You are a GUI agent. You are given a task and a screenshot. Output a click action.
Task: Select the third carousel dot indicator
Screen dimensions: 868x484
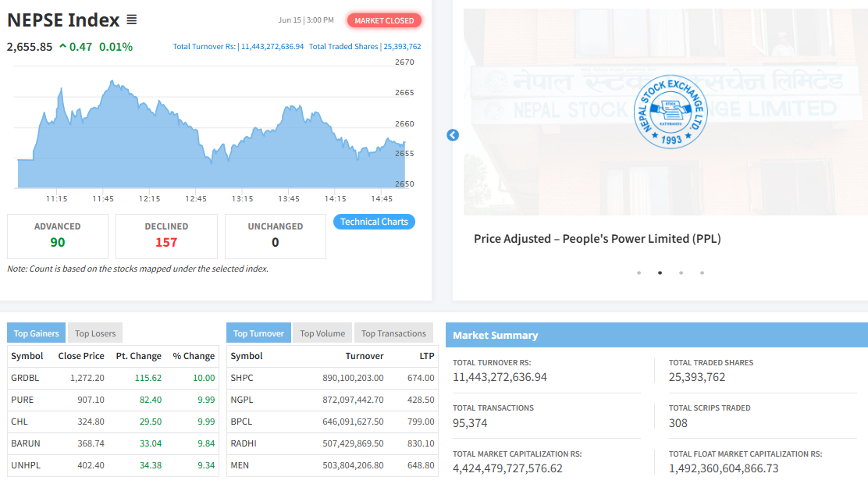pyautogui.click(x=681, y=273)
